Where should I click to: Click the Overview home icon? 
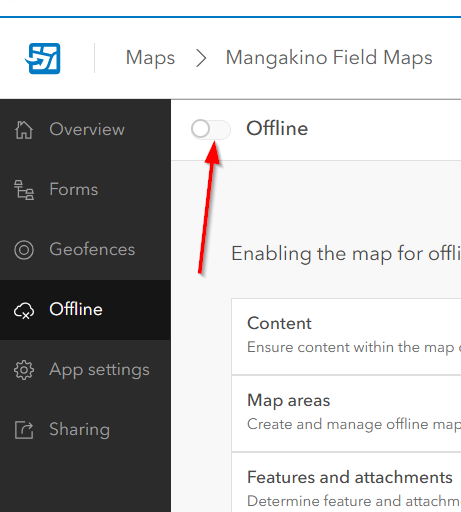[x=24, y=130]
